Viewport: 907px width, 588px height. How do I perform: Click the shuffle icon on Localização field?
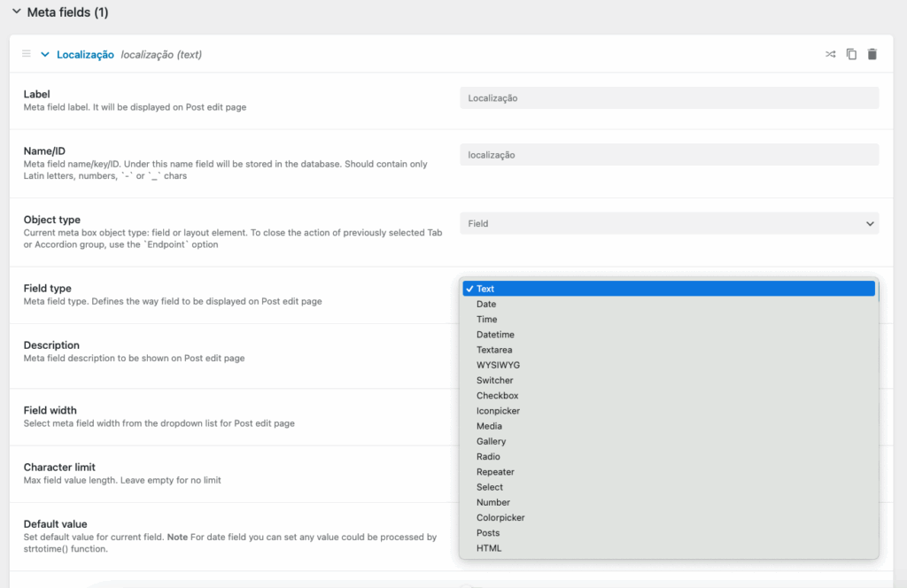point(830,55)
